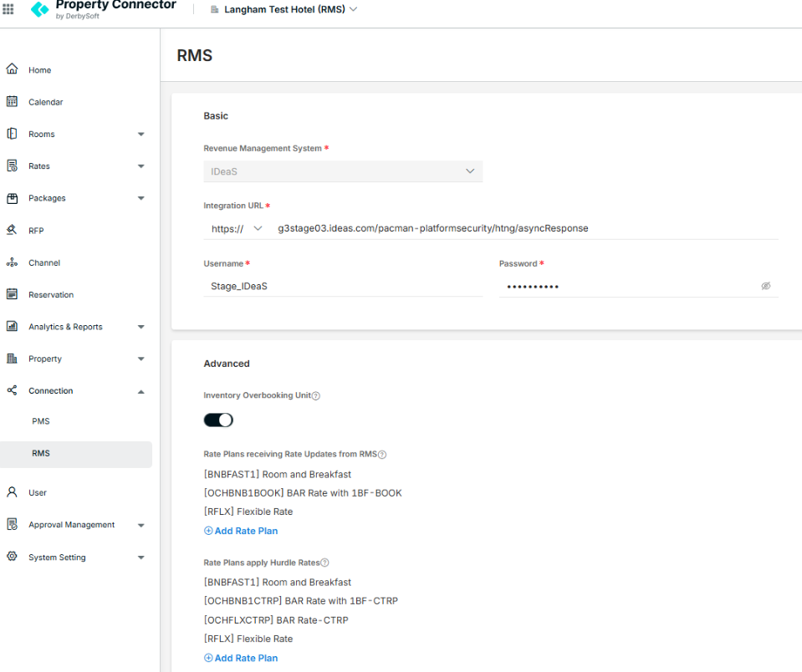The width and height of the screenshot is (802, 672).
Task: Expand the System Setting arrow
Action: [141, 557]
